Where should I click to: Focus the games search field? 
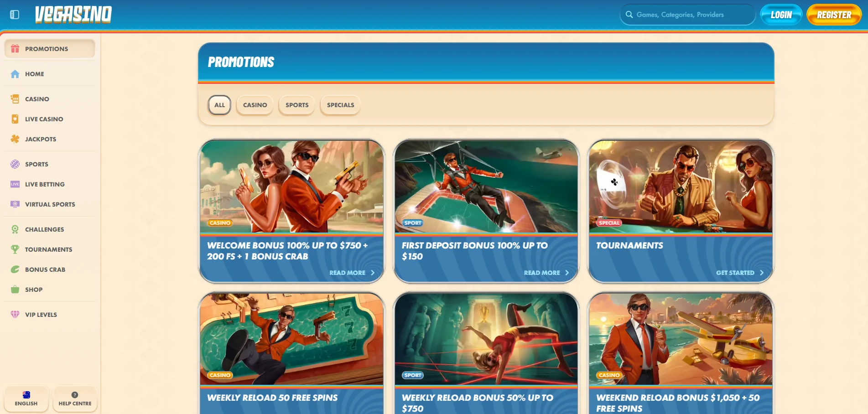pos(687,15)
